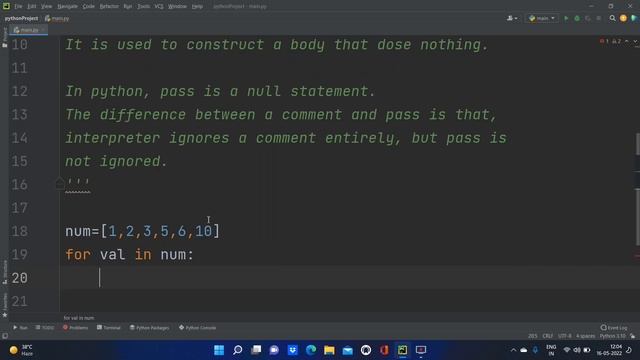
Task: Click main.py breadcrumb in navigation bar
Action: 57,18
